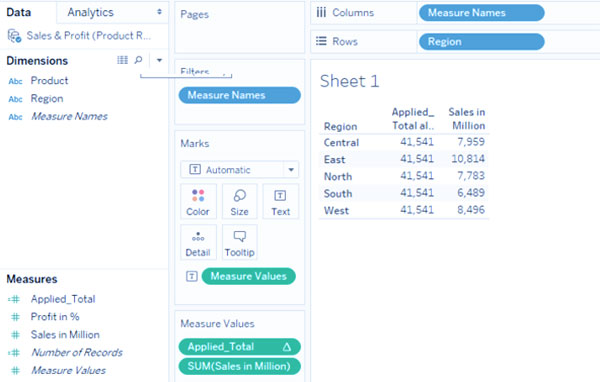The image size is (600, 382).
Task: Select the Applied_Total measure field
Action: pyautogui.click(x=63, y=299)
